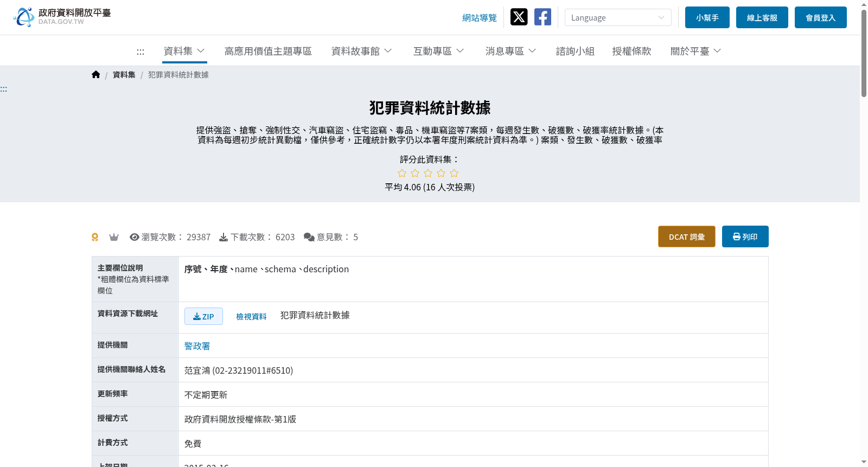
Task: Expand the 關於平臺 menu
Action: pyautogui.click(x=695, y=51)
